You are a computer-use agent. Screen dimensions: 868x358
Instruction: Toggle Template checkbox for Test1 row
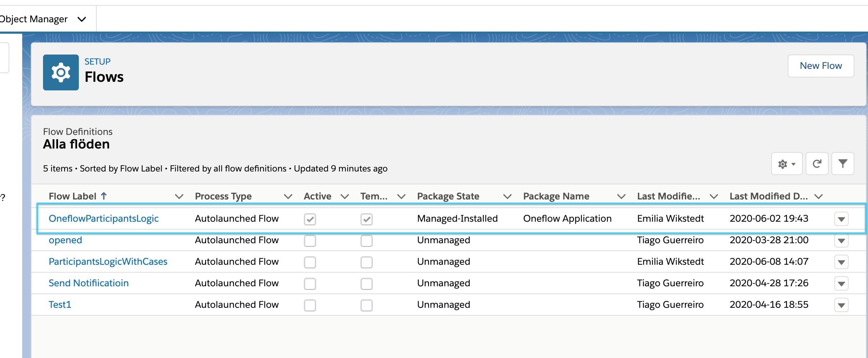point(366,305)
